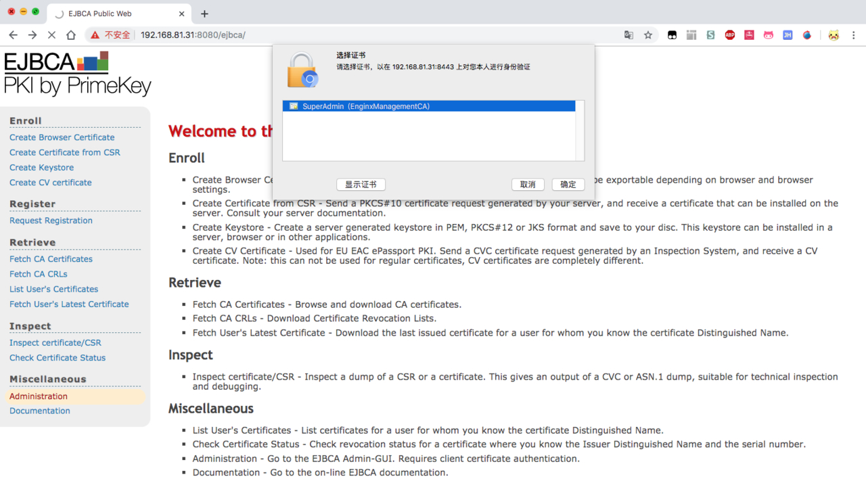Click the certificate list scrollbar
The height and width of the screenshot is (504, 866).
coord(580,131)
